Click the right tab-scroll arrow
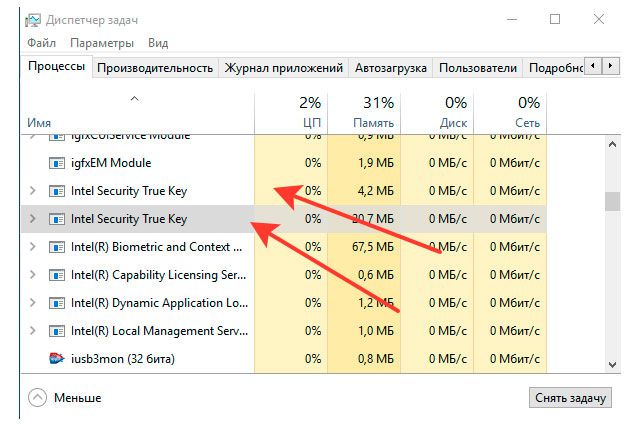 (x=611, y=66)
